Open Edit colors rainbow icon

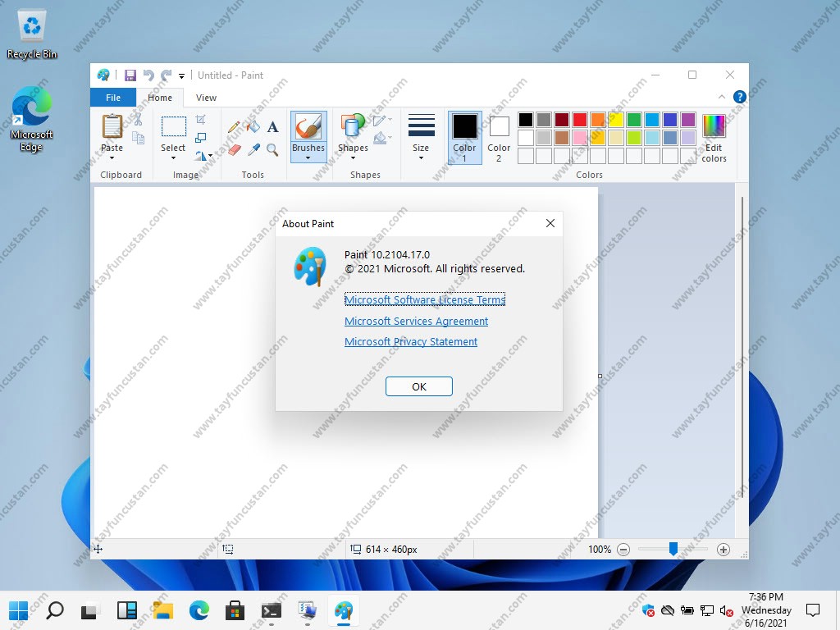pyautogui.click(x=714, y=126)
